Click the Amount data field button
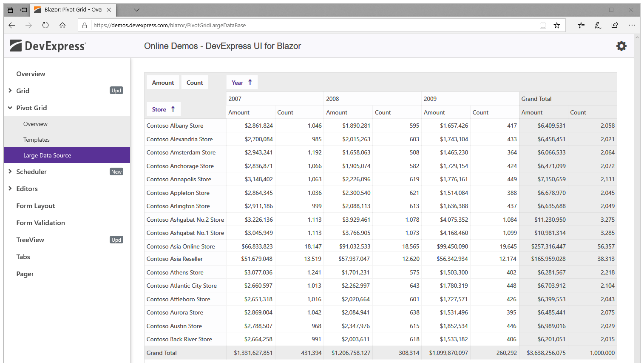The image size is (644, 363). coord(163,83)
